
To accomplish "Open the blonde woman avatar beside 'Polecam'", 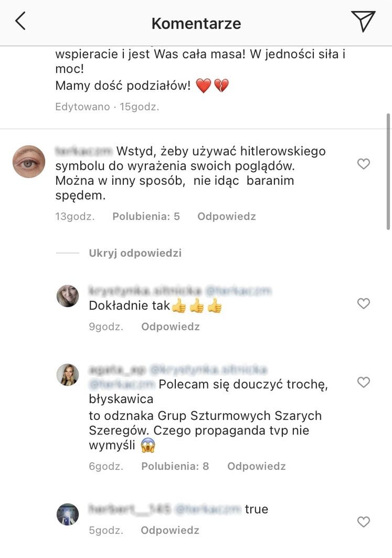I will pos(68,374).
